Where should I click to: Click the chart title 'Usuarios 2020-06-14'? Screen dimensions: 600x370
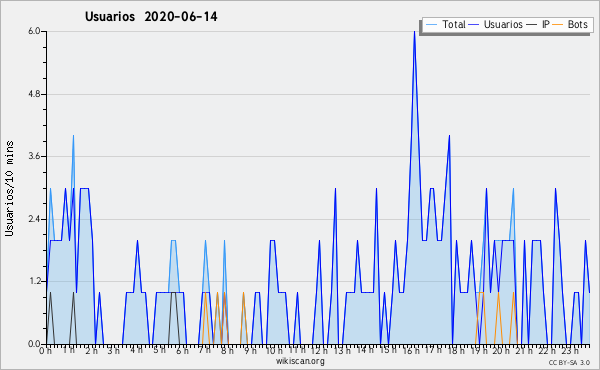pos(151,16)
